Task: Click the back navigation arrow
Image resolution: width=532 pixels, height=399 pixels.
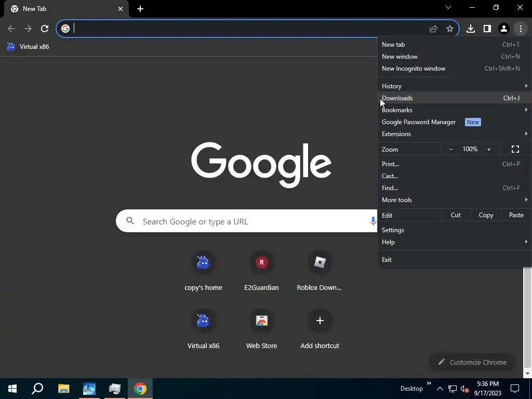Action: pyautogui.click(x=11, y=29)
